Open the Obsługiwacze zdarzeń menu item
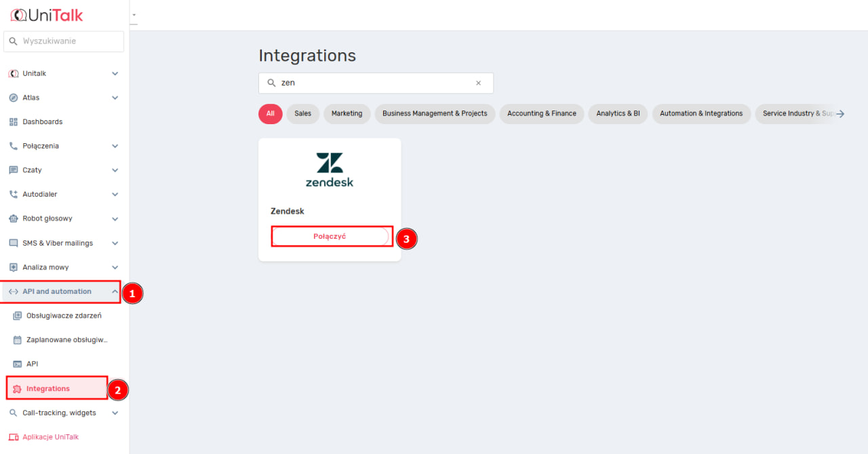The width and height of the screenshot is (868, 454). [x=64, y=316]
